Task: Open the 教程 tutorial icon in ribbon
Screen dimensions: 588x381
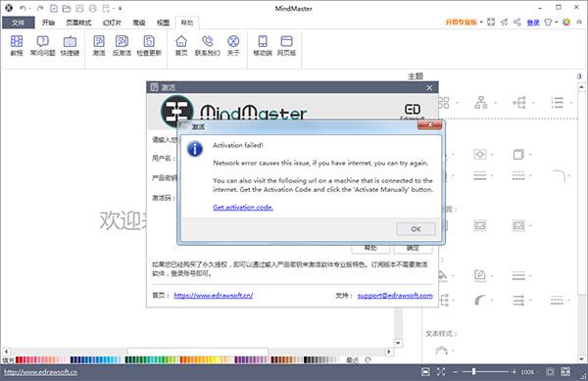Action: (x=17, y=45)
